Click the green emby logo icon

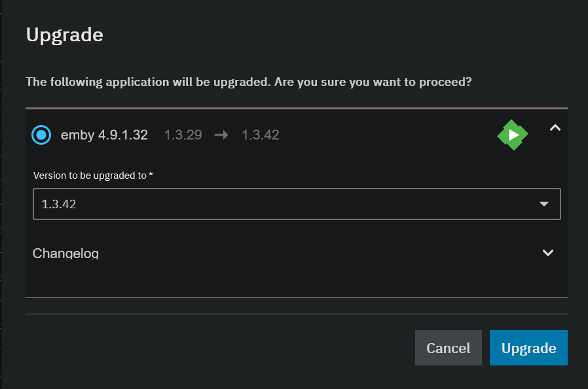[x=513, y=134]
